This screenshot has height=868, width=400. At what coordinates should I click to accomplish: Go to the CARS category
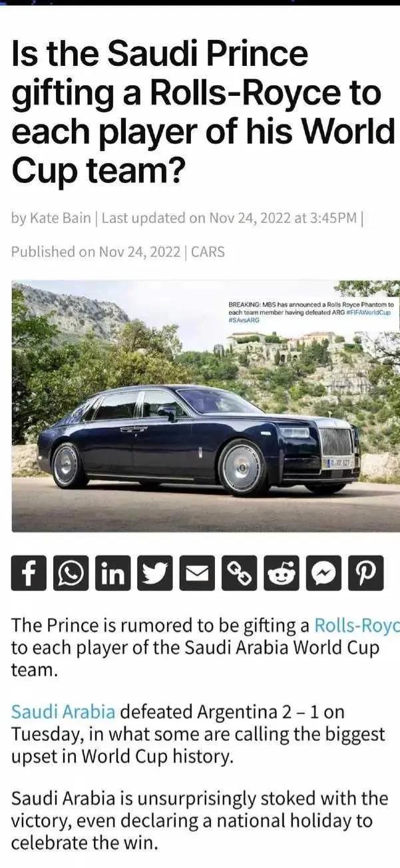[208, 252]
